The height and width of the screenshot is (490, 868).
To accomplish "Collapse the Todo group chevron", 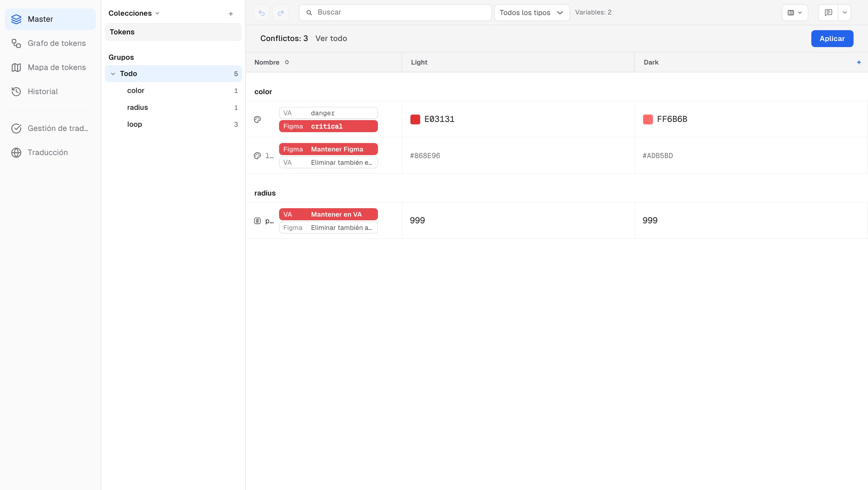I will pyautogui.click(x=113, y=74).
